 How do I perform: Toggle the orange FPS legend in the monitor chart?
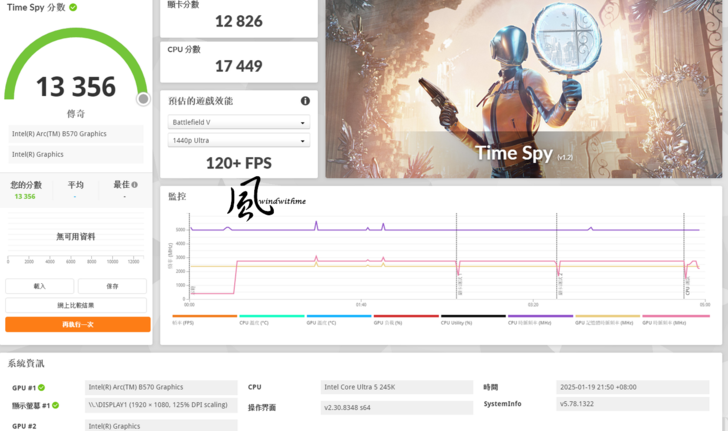coord(204,320)
